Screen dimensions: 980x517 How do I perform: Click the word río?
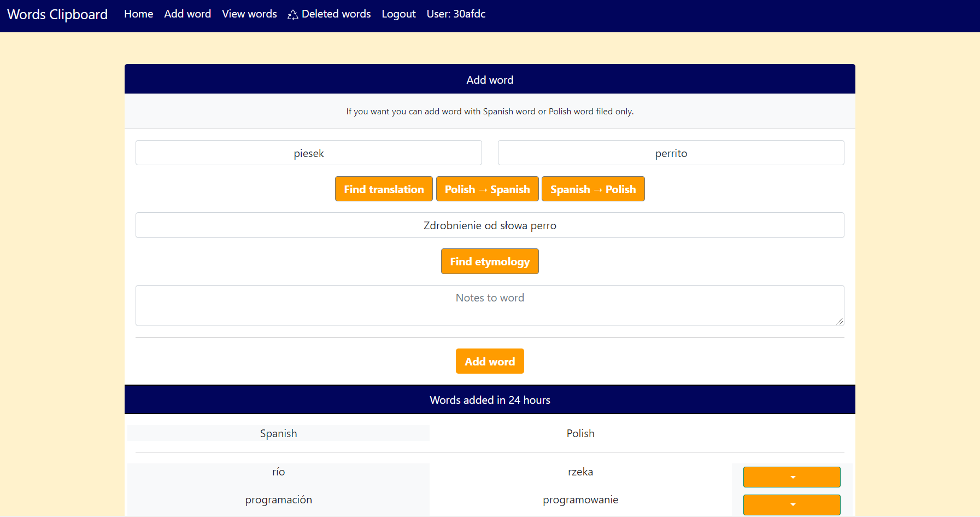pos(278,472)
